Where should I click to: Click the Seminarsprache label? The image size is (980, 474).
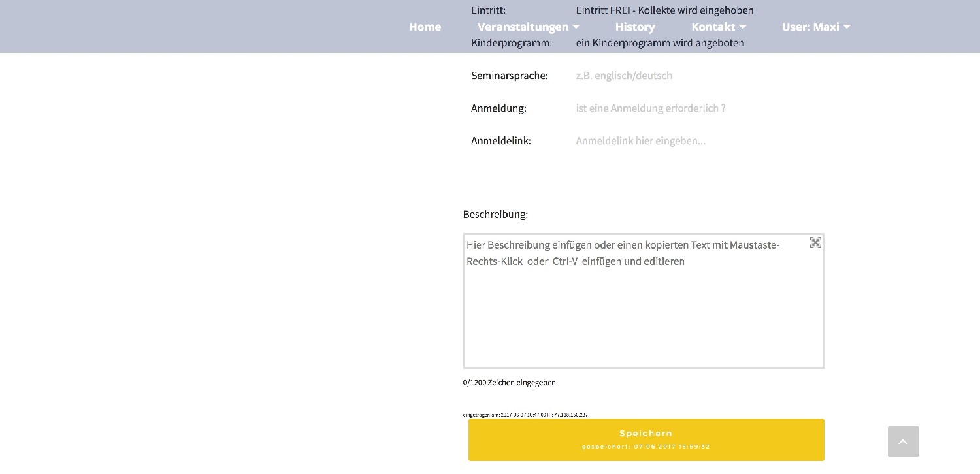click(509, 76)
